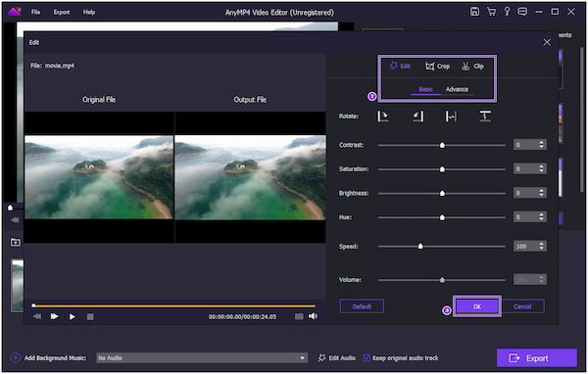The image size is (588, 374).
Task: Select the Advance sub-tab
Action: pos(457,89)
